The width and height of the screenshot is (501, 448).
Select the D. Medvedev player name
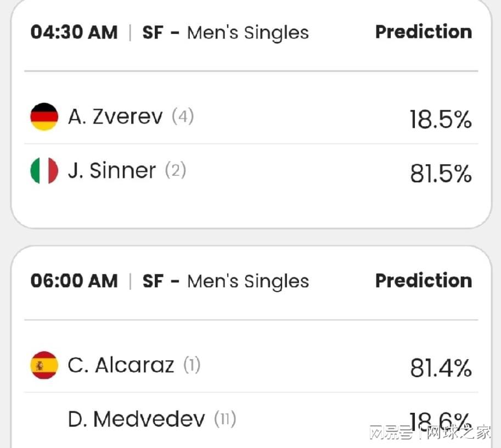(x=136, y=419)
